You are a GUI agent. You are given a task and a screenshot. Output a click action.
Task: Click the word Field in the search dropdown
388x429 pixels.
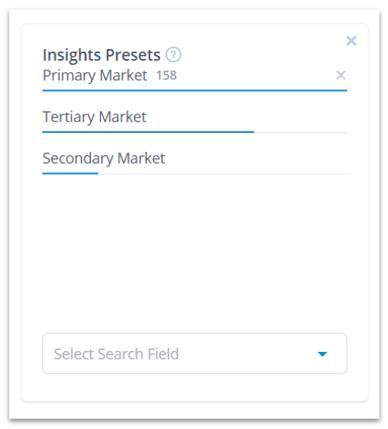click(x=163, y=354)
